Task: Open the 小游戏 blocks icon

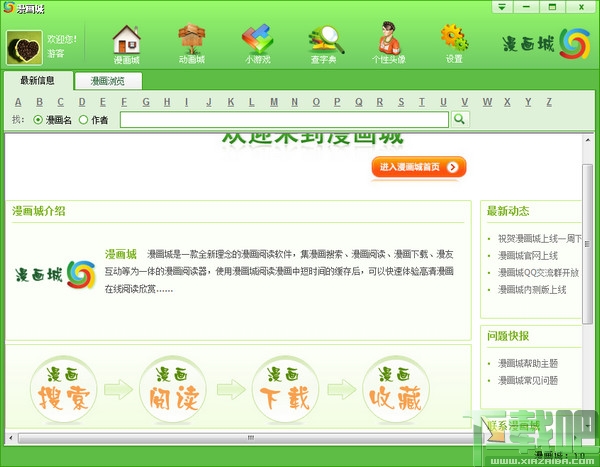Action: tap(258, 43)
